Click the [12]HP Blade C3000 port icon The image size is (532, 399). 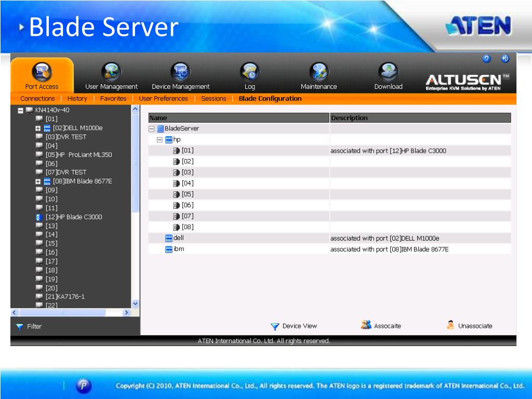[x=39, y=217]
